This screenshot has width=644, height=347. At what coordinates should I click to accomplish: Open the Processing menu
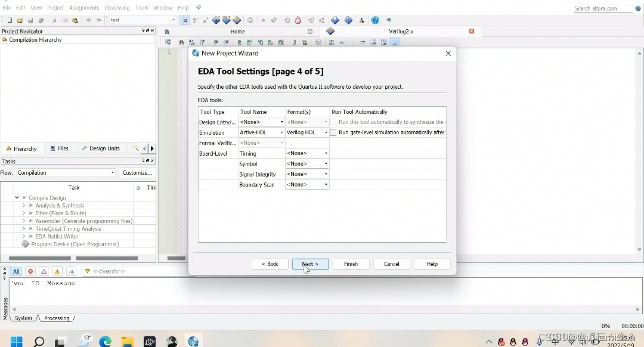[x=117, y=8]
